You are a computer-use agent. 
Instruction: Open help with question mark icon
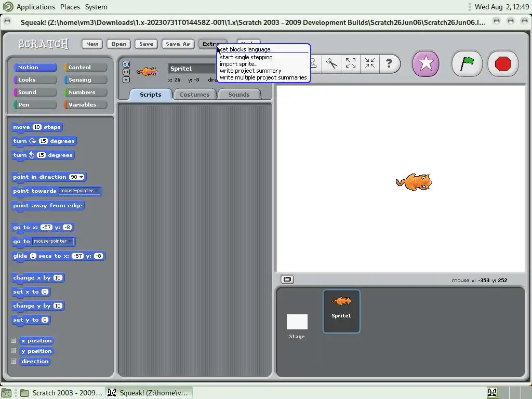point(389,63)
